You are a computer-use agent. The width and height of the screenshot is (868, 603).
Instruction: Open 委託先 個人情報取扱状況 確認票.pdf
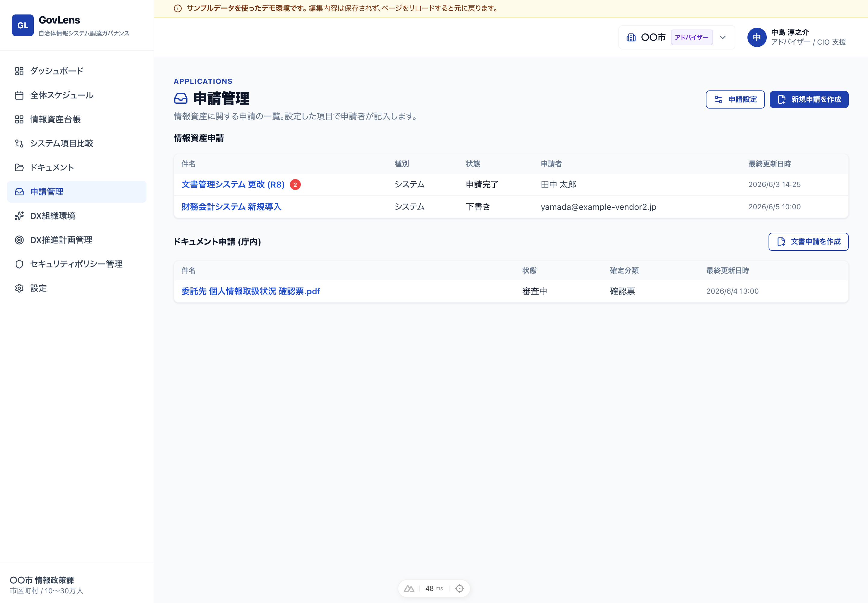pyautogui.click(x=251, y=291)
